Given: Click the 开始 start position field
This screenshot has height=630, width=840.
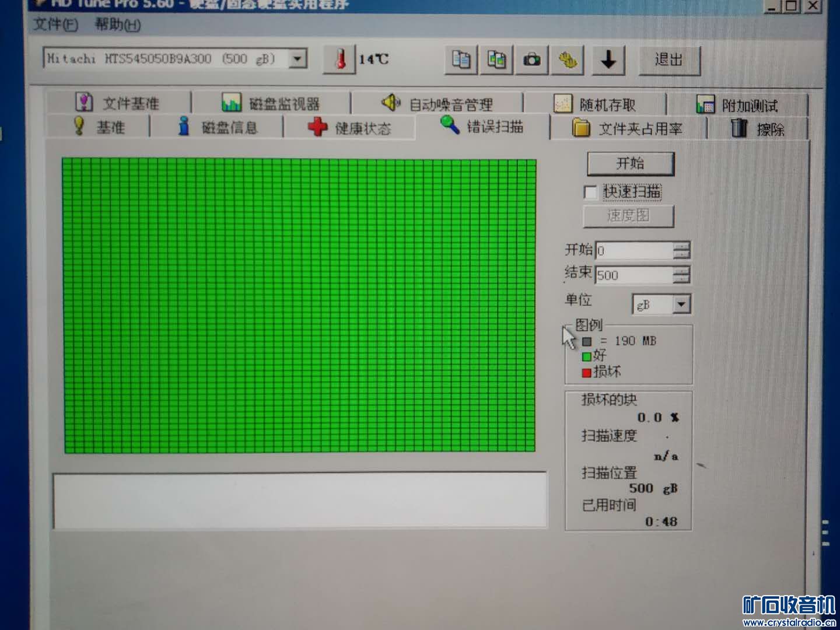Looking at the screenshot, I should (635, 250).
